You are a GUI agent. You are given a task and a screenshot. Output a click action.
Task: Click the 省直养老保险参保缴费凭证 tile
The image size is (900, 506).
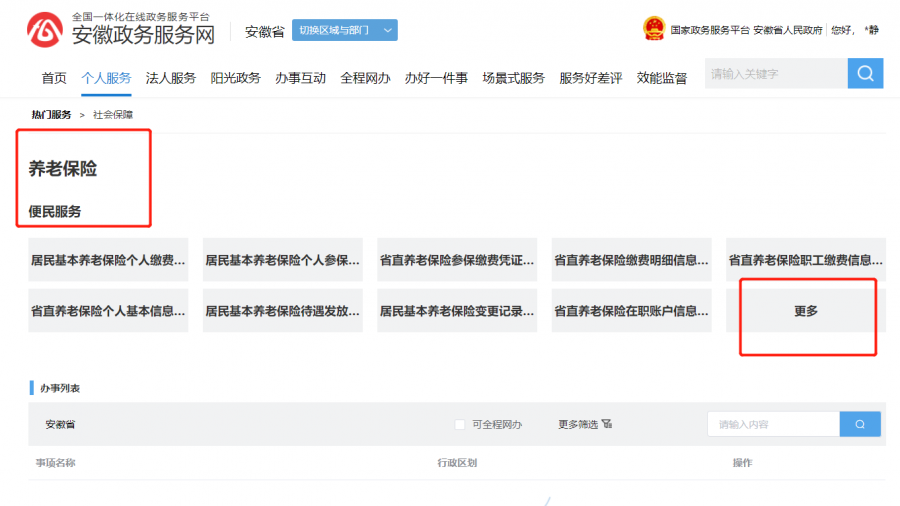point(457,260)
